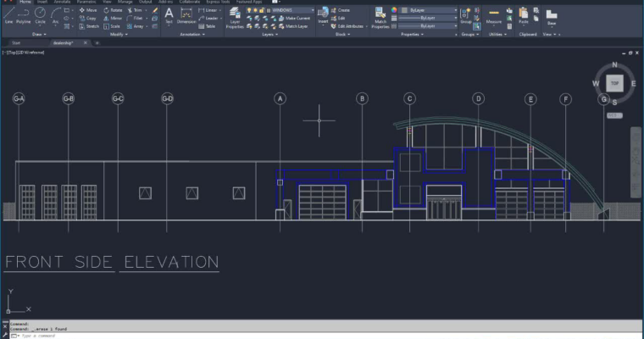Open the Trim dropdown arrow
This screenshot has height=339, width=644.
click(x=147, y=10)
